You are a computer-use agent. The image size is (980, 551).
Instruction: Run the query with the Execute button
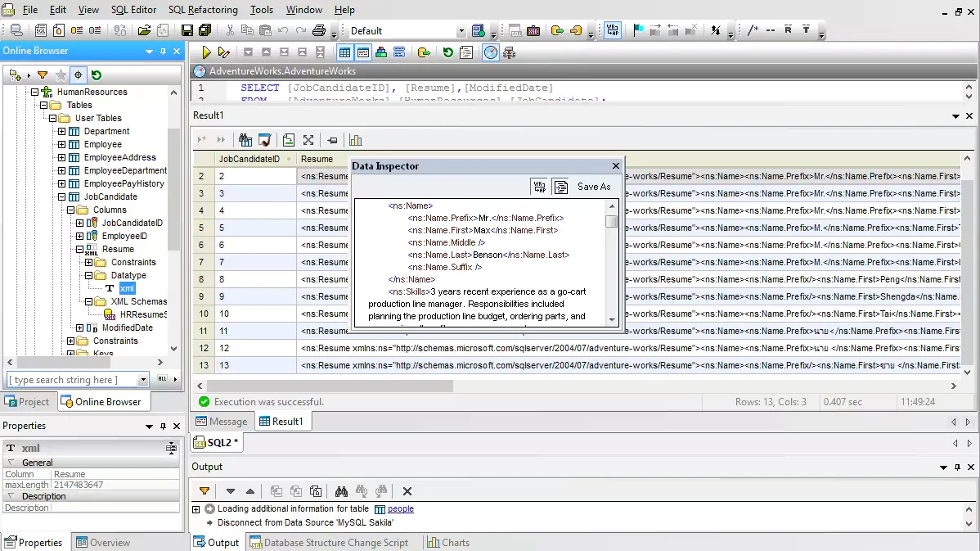point(207,52)
